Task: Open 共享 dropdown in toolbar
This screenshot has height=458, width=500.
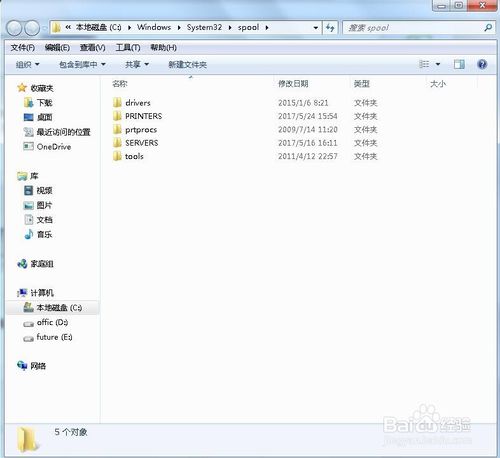Action: point(137,64)
